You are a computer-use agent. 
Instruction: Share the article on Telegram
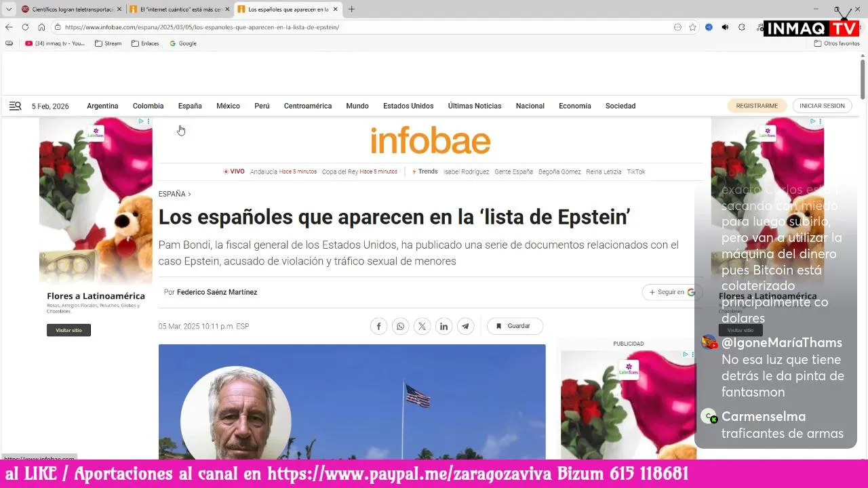465,326
